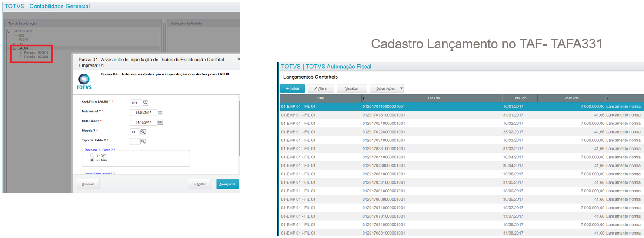Select FCONT in the escrituração tree
644x238 pixels.
pyautogui.click(x=23, y=40)
